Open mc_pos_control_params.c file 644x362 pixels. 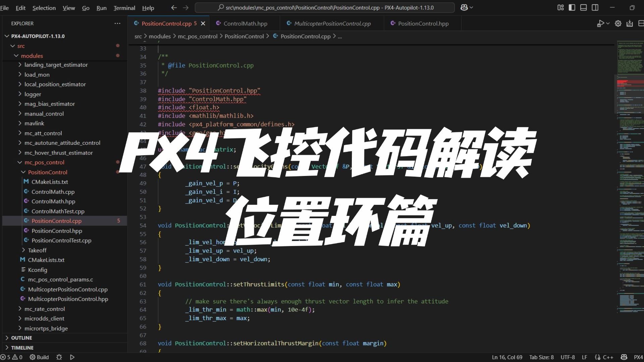point(65,280)
